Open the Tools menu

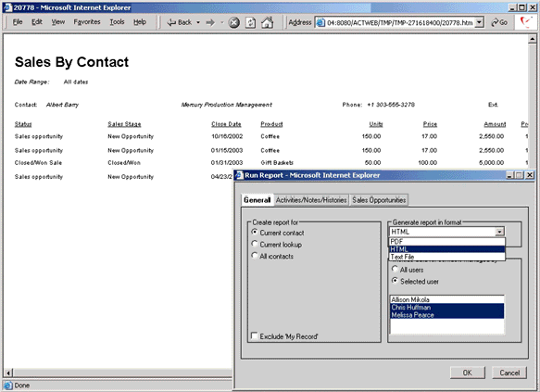point(117,22)
